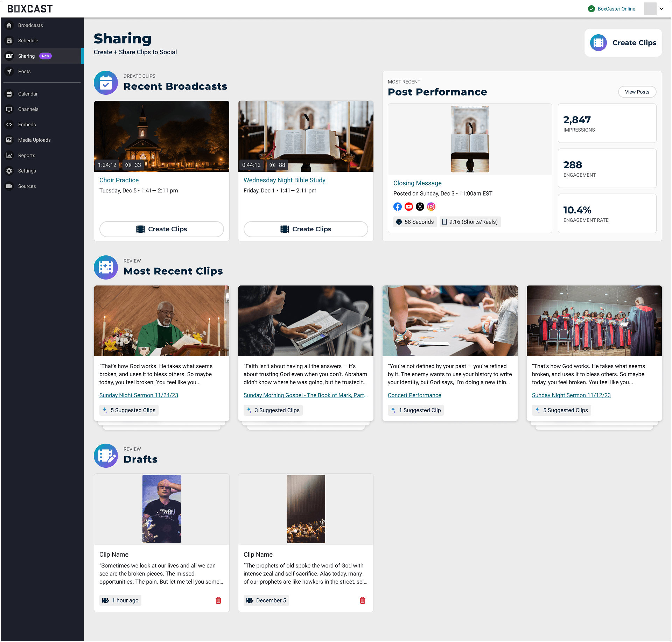Click the X social icon under Closing Message
The width and height of the screenshot is (672, 642).
click(x=420, y=207)
